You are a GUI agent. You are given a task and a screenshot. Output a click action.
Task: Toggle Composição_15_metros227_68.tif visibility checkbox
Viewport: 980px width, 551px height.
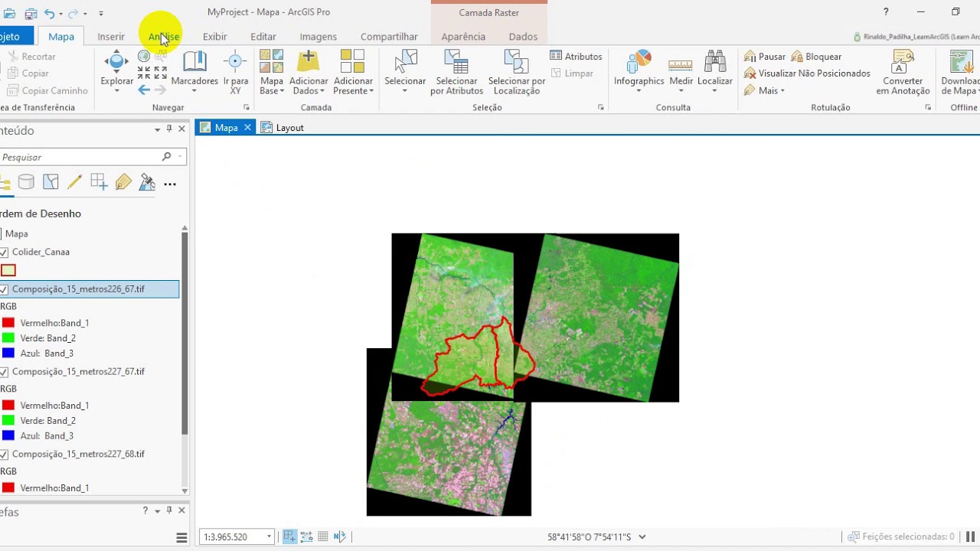4,455
